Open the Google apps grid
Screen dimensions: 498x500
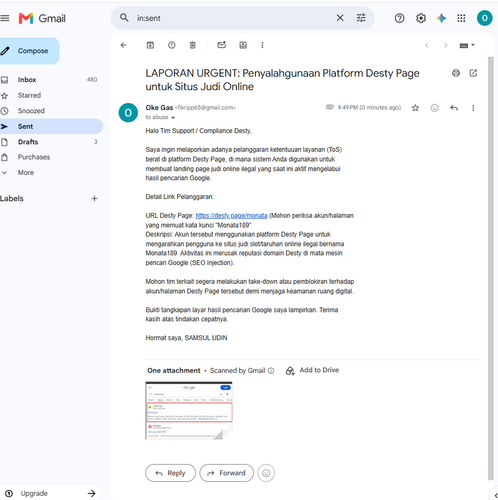[461, 18]
